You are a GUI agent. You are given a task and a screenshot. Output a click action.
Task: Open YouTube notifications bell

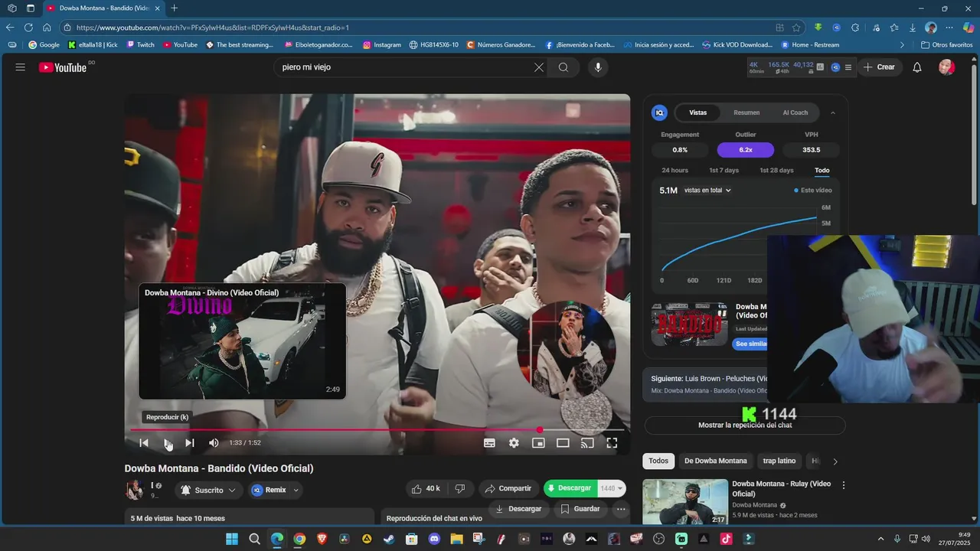916,67
